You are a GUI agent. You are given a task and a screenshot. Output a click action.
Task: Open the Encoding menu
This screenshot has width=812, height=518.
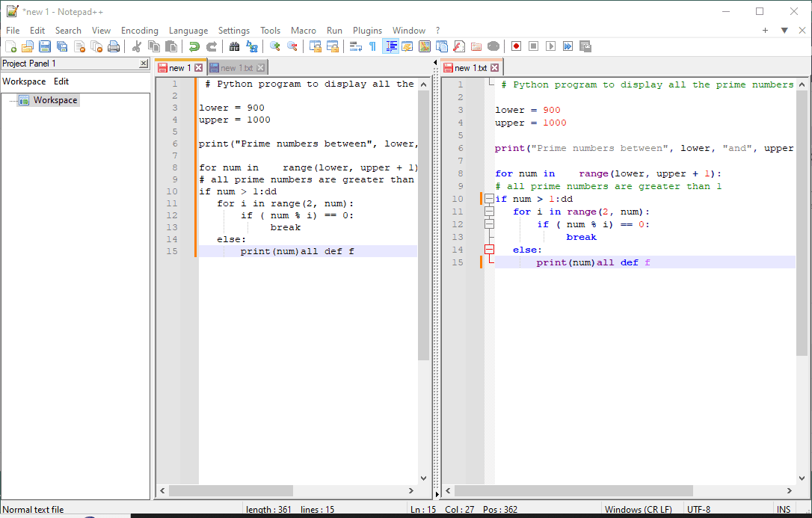pos(139,31)
